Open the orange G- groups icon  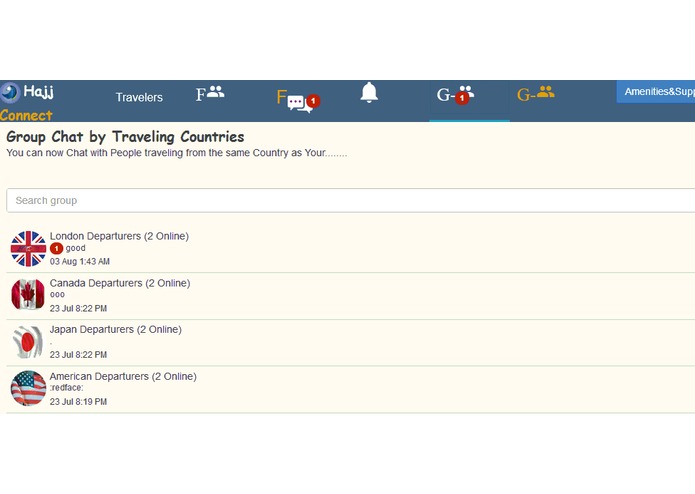[x=535, y=93]
